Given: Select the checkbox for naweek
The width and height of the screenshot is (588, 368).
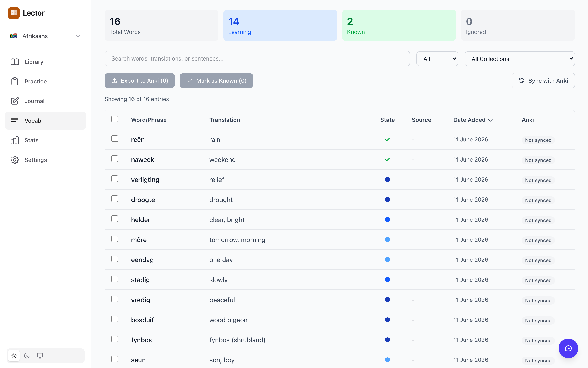Looking at the screenshot, I should pos(115,159).
